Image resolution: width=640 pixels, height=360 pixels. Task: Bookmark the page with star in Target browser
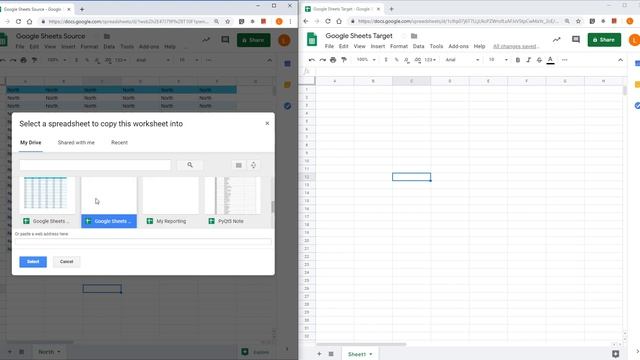[578, 21]
